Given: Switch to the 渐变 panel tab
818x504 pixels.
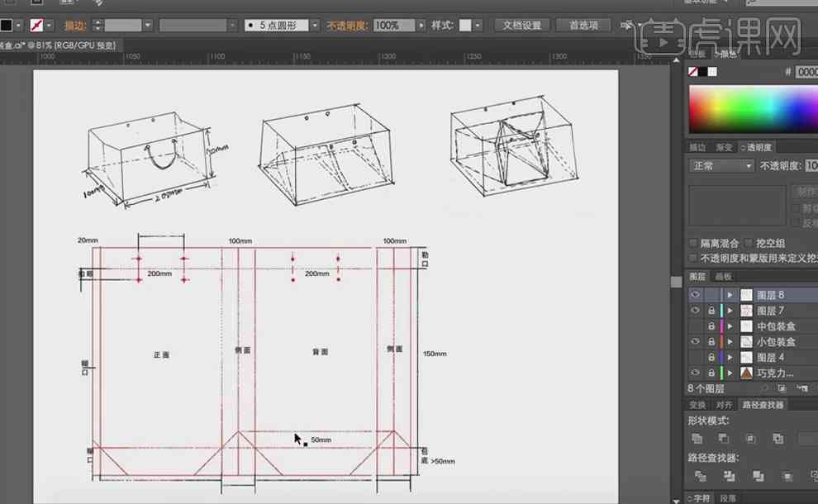Looking at the screenshot, I should pos(724,148).
